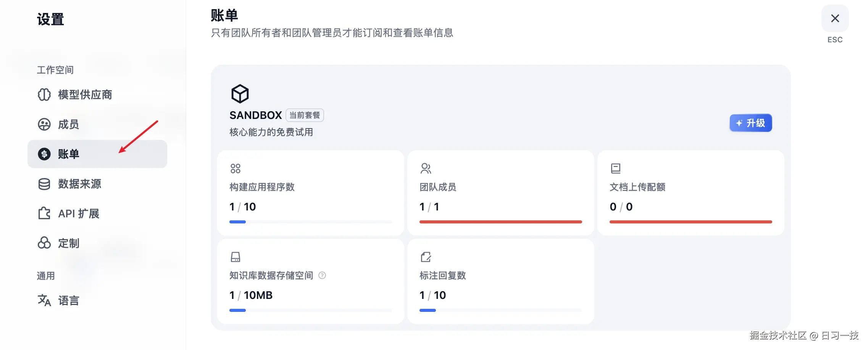Close the settings dialog with X
The image size is (868, 350).
pyautogui.click(x=835, y=18)
